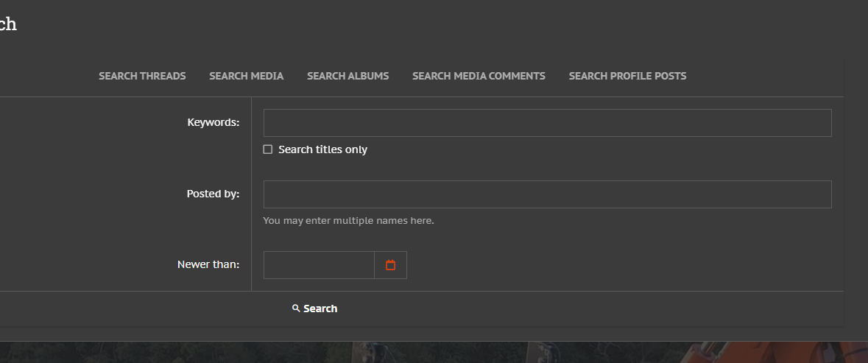This screenshot has width=868, height=363.
Task: Click the Newer than date field
Action: (319, 265)
